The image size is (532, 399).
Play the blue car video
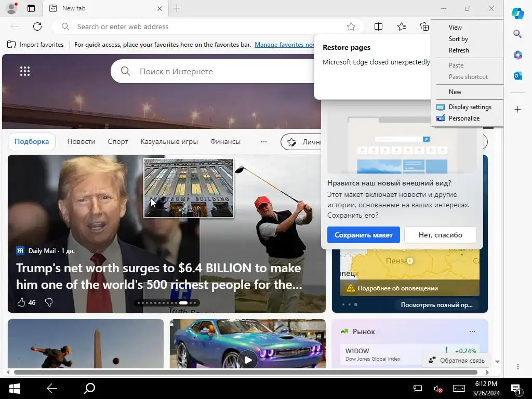point(248,360)
